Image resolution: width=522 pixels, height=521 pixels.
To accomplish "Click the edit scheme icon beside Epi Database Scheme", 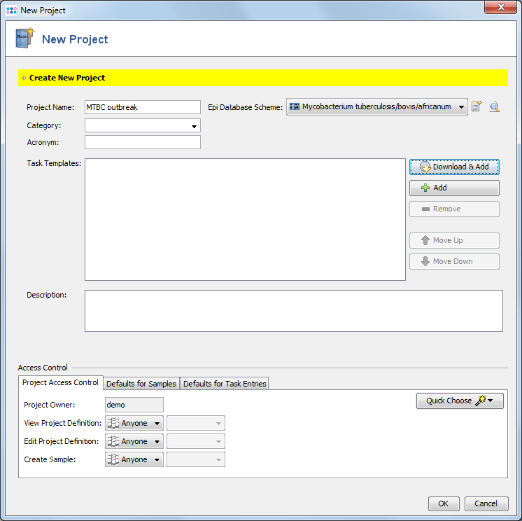I will [477, 107].
